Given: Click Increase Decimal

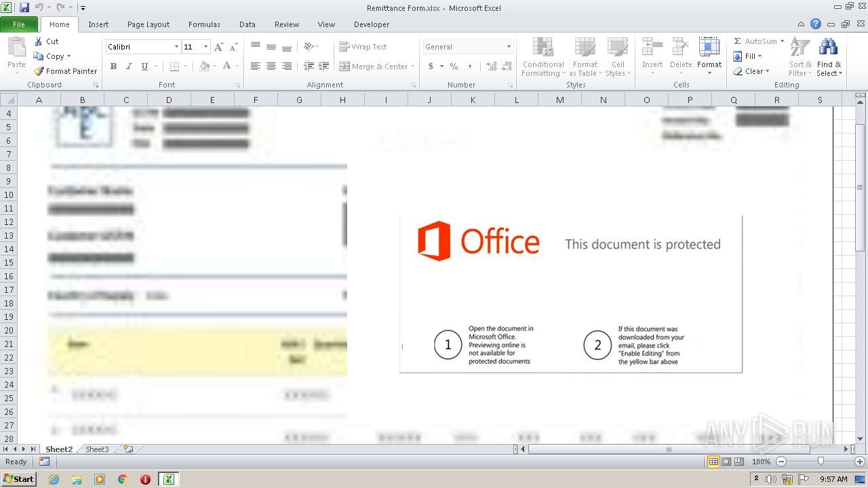Looking at the screenshot, I should coord(492,66).
